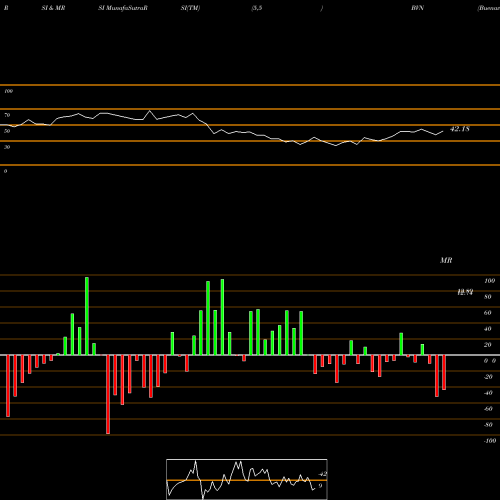Click the SI & MR header text
500x500 pixels.
(53, 8)
